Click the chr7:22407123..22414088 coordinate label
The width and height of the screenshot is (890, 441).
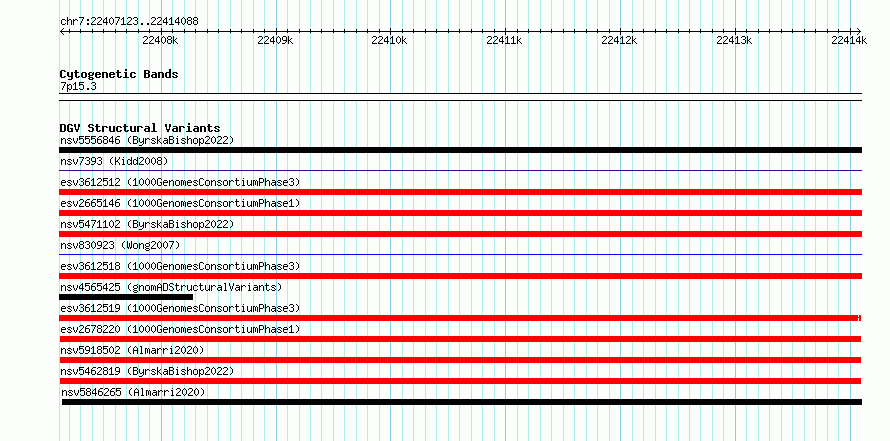click(x=129, y=22)
